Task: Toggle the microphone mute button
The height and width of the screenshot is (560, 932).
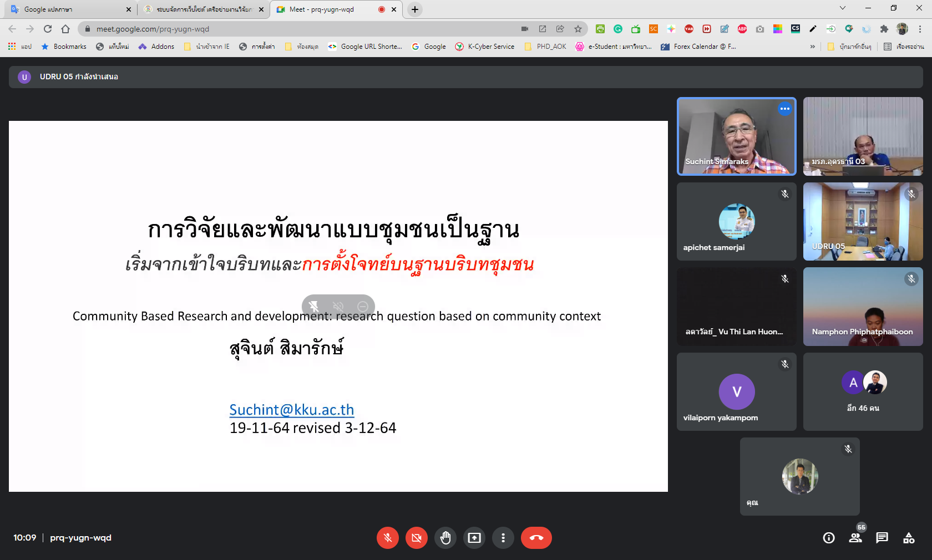Action: (x=387, y=538)
